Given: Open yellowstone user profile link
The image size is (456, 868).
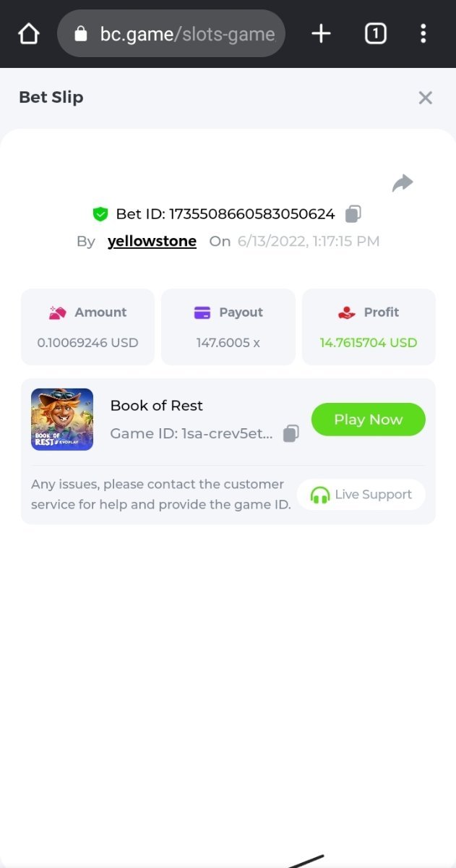Looking at the screenshot, I should [152, 242].
